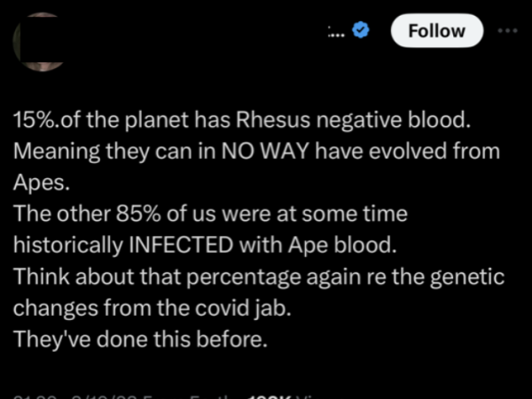532x399 pixels.
Task: Click the words 'NO WAY' in post
Action: click(x=264, y=151)
